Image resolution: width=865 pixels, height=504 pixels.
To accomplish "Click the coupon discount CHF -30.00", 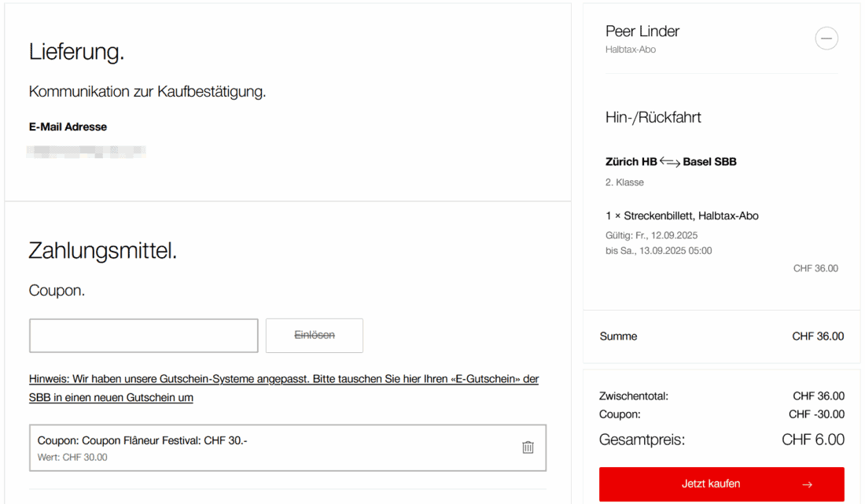I will click(816, 414).
